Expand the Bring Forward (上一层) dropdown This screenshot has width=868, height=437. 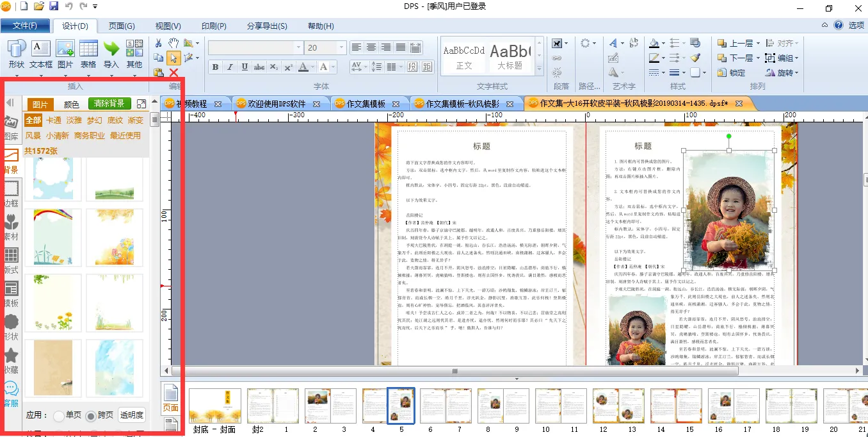point(760,44)
